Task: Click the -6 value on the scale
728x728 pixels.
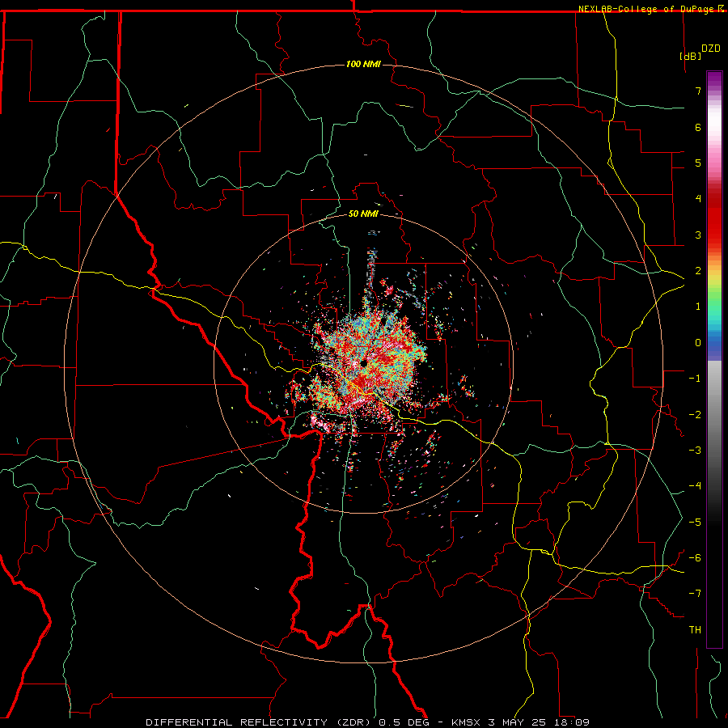Action: 695,558
